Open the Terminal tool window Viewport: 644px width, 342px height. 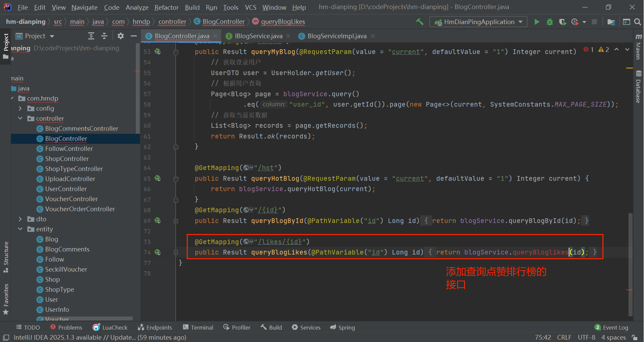198,328
